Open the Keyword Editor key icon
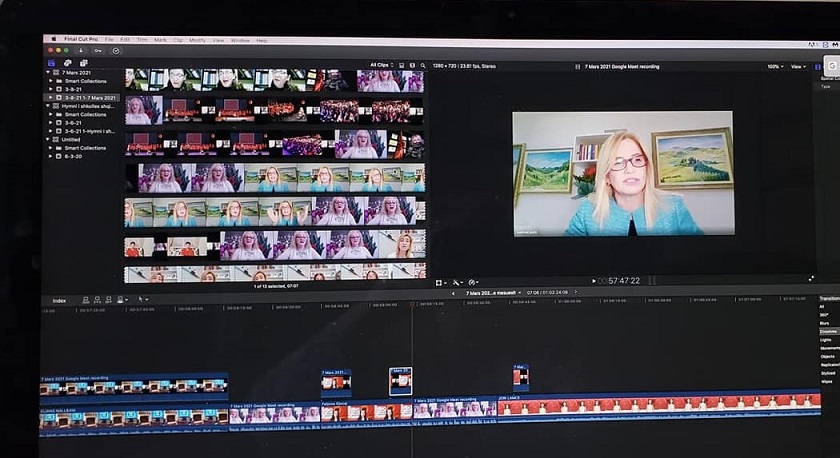This screenshot has width=840, height=458. tap(98, 50)
